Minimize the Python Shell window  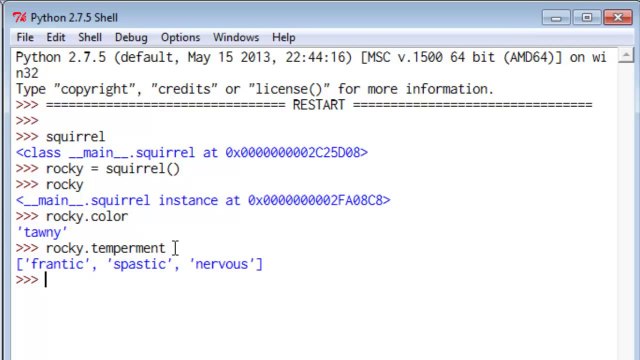point(556,18)
